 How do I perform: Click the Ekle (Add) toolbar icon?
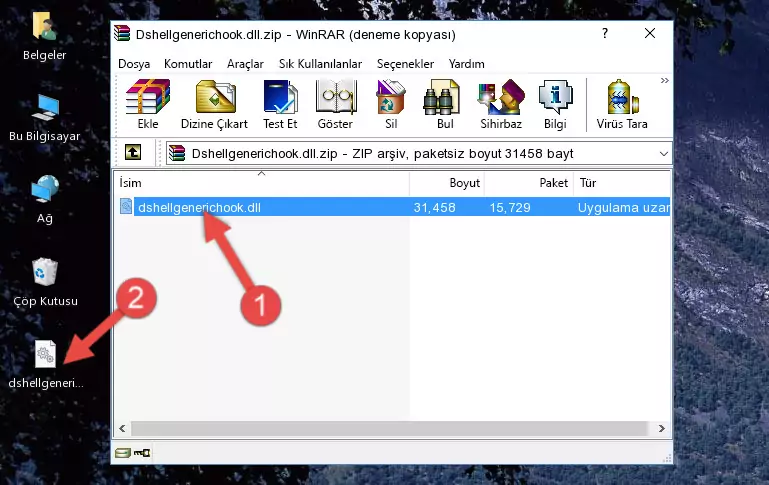pyautogui.click(x=148, y=104)
